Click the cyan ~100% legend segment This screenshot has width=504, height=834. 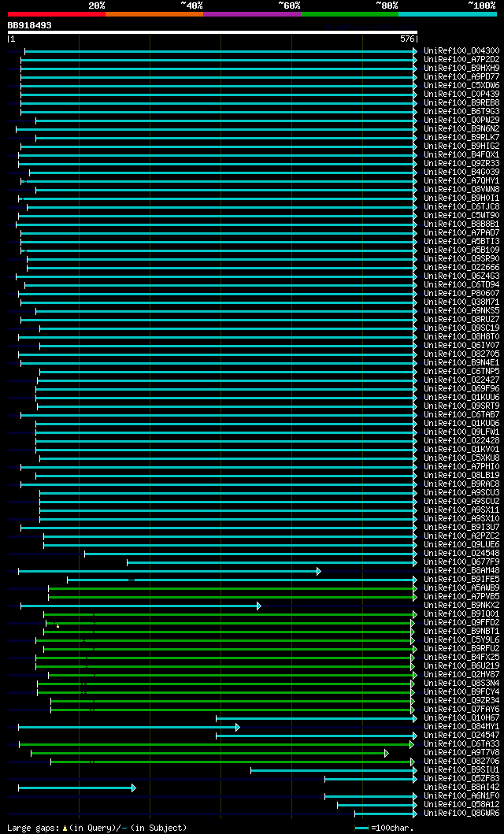tap(447, 13)
